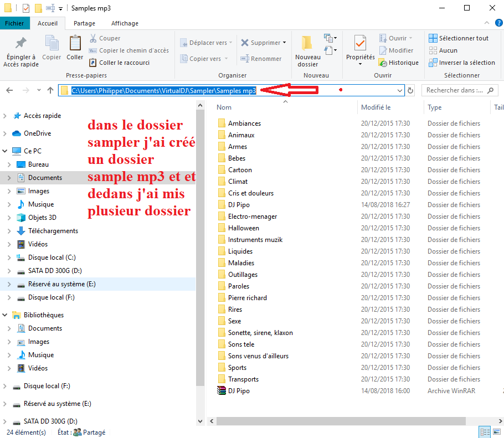Viewport: 504px width, 438px height.
Task: Select the Halloween folder
Action: point(243,228)
